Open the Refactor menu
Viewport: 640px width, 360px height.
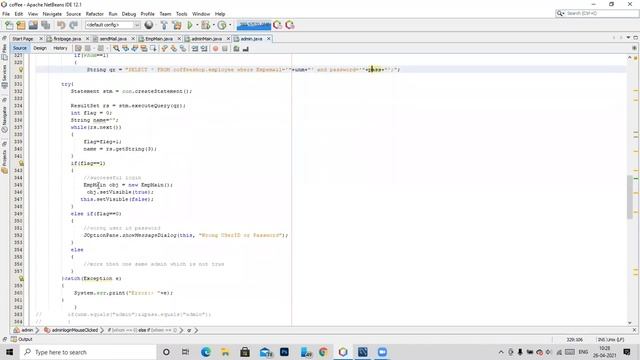[x=95, y=14]
